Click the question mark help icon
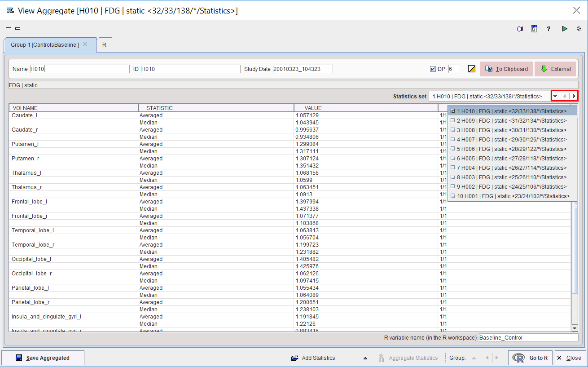Screen dimensions: 588x367 pos(549,29)
